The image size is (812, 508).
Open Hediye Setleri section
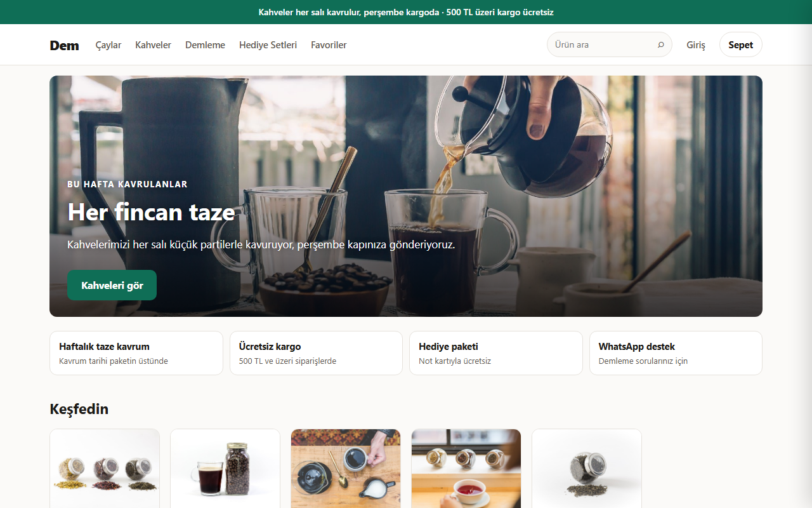coord(268,45)
